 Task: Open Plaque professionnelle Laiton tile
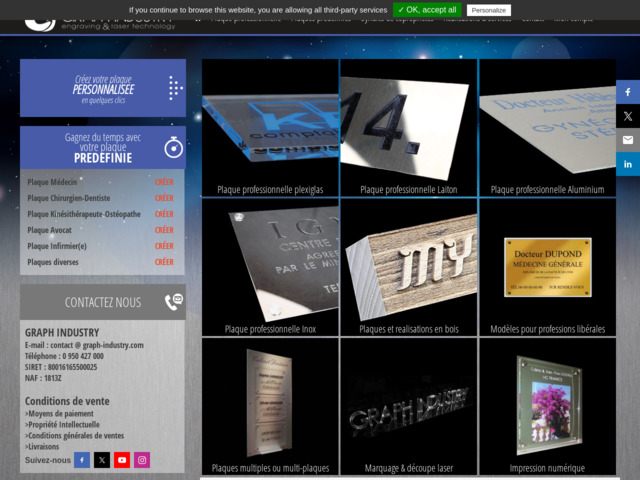click(409, 128)
